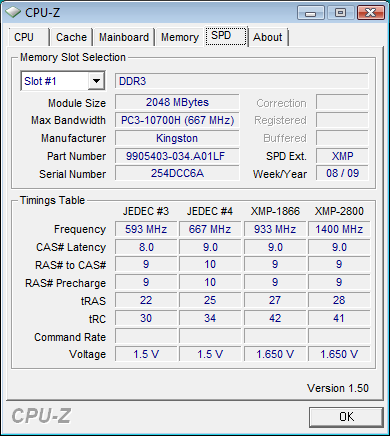Click the 1400 MHz frequency cell
The height and width of the screenshot is (436, 390).
[339, 229]
